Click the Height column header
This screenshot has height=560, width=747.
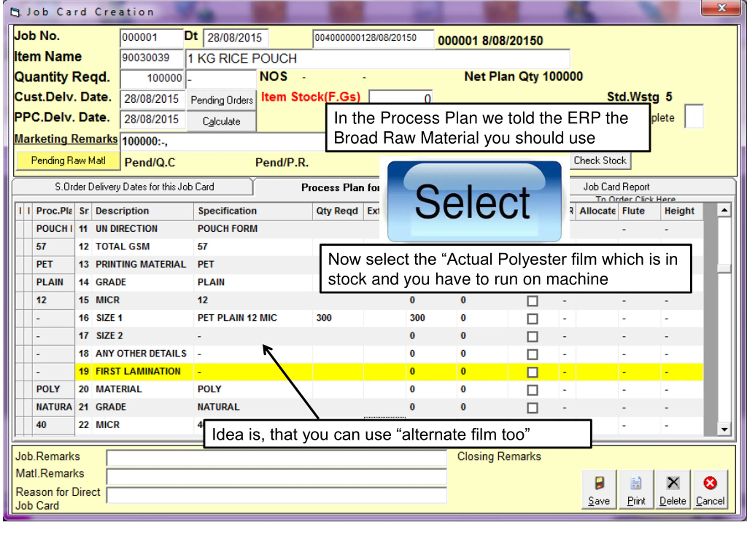(682, 211)
